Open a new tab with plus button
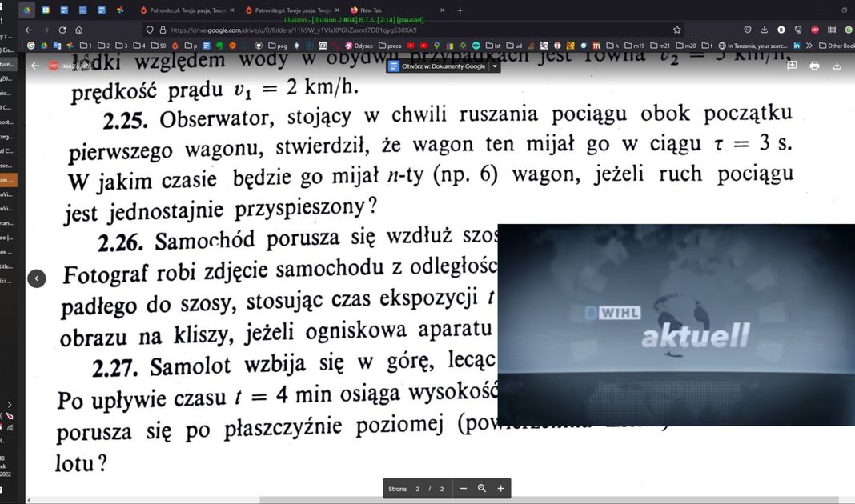Image resolution: width=855 pixels, height=504 pixels. [x=460, y=10]
